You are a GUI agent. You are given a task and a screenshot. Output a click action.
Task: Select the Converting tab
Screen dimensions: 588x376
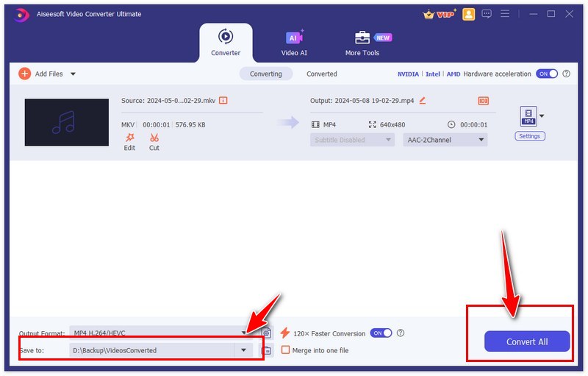(266, 74)
